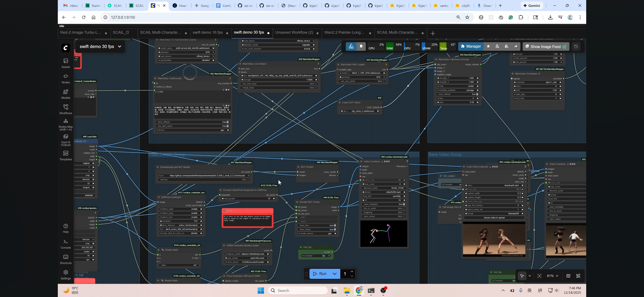Toggle draw_face in Render NLF Poses
This screenshot has width=644, height=297.
point(335,226)
